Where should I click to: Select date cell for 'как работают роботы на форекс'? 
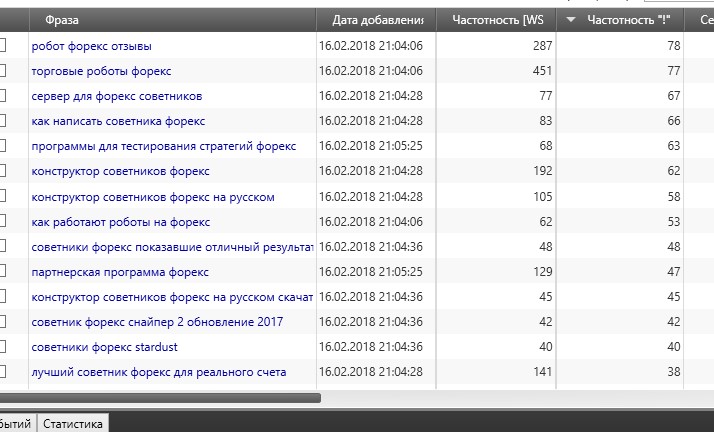coord(371,221)
